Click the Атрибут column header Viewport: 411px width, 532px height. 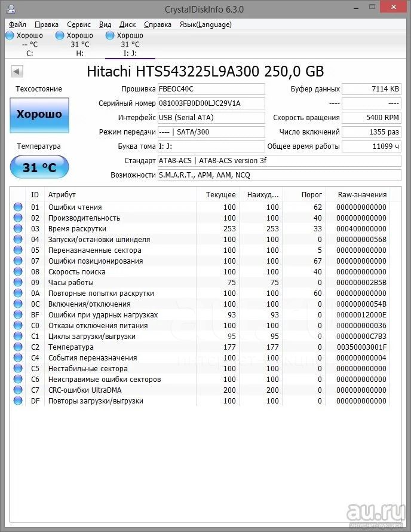point(119,195)
